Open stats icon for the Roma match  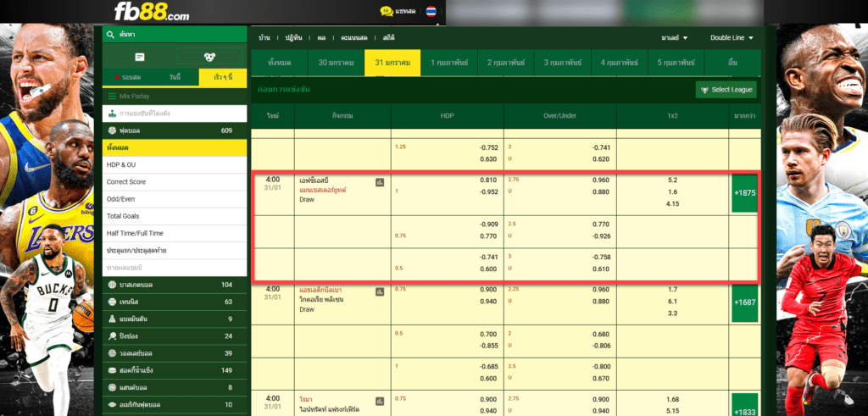click(x=380, y=401)
